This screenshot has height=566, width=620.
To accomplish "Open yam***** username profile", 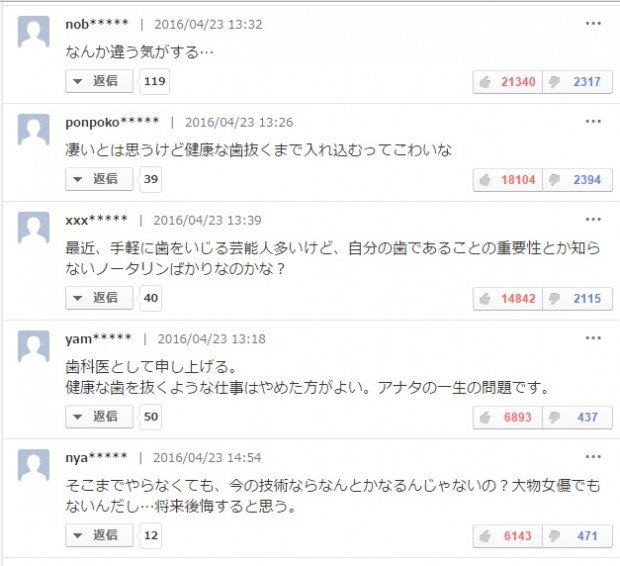I will 98,339.
